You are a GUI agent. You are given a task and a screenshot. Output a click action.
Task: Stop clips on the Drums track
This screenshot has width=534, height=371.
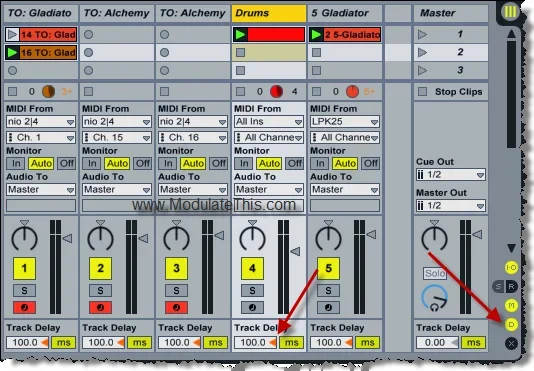coord(240,92)
